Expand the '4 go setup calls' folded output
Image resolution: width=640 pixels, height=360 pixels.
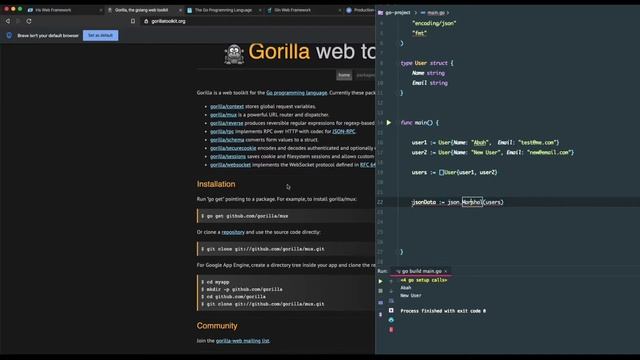[424, 280]
